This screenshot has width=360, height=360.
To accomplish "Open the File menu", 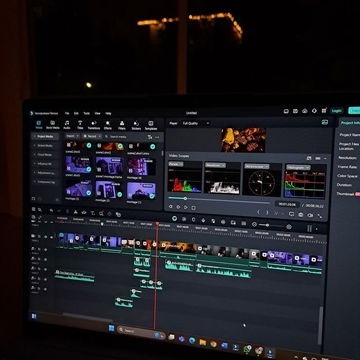I will coord(67,113).
